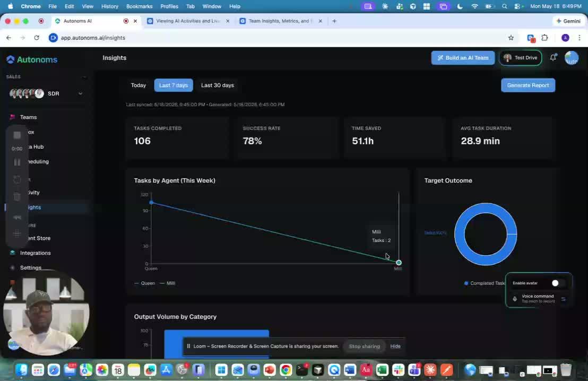Pause the Loom recording
This screenshot has width=588, height=381.
(x=17, y=162)
